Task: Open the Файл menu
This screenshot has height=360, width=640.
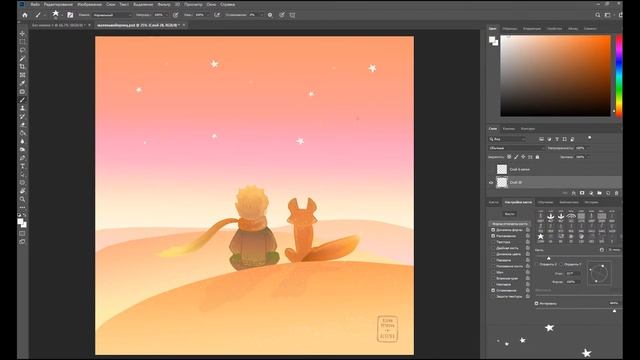Action: 35,4
